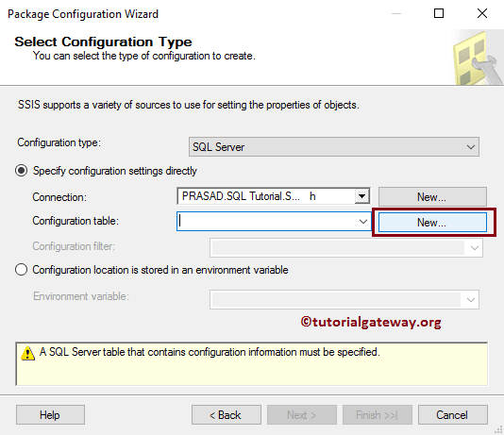The image size is (504, 435).
Task: Click the wizard configuration wrench icon
Action: (477, 58)
